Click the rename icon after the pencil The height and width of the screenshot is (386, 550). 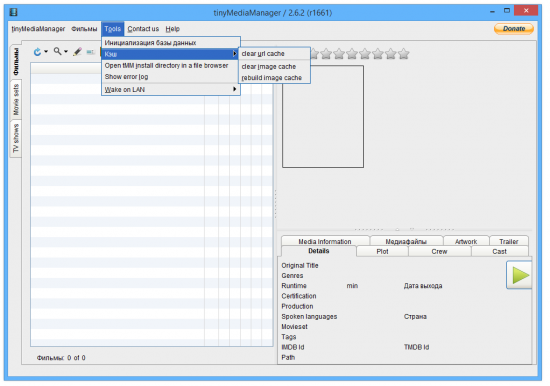point(90,52)
